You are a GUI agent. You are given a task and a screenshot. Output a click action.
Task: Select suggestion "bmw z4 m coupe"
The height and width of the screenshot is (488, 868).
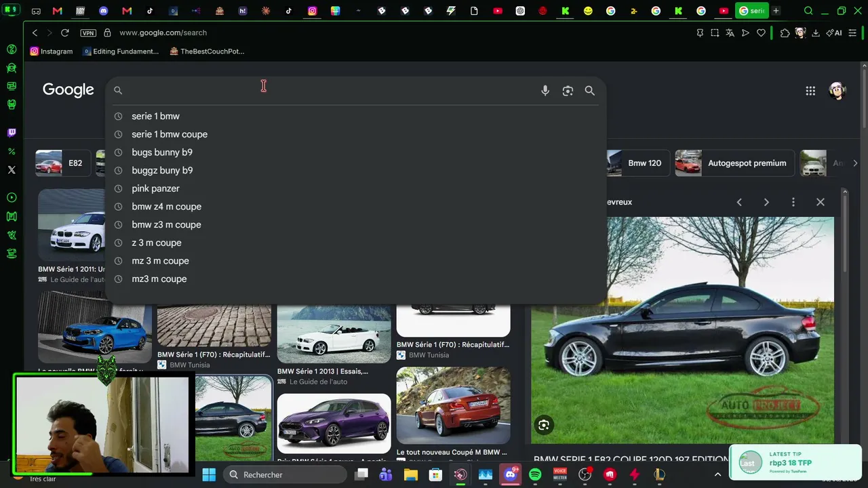click(355, 207)
